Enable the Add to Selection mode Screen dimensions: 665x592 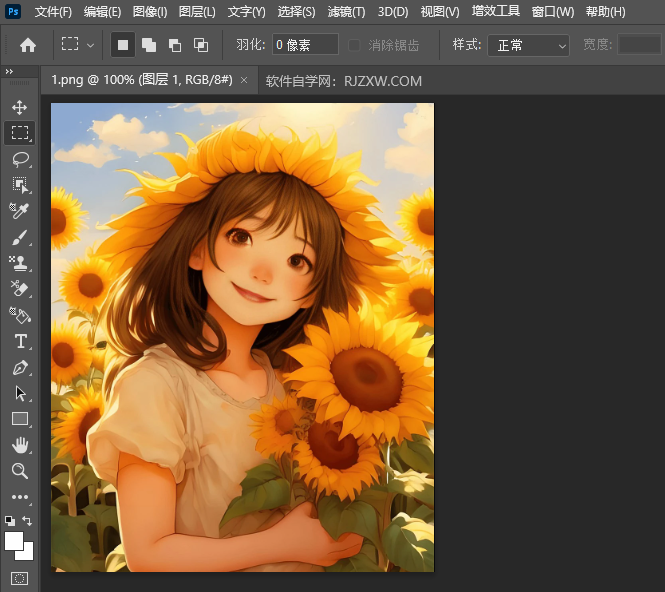point(148,45)
